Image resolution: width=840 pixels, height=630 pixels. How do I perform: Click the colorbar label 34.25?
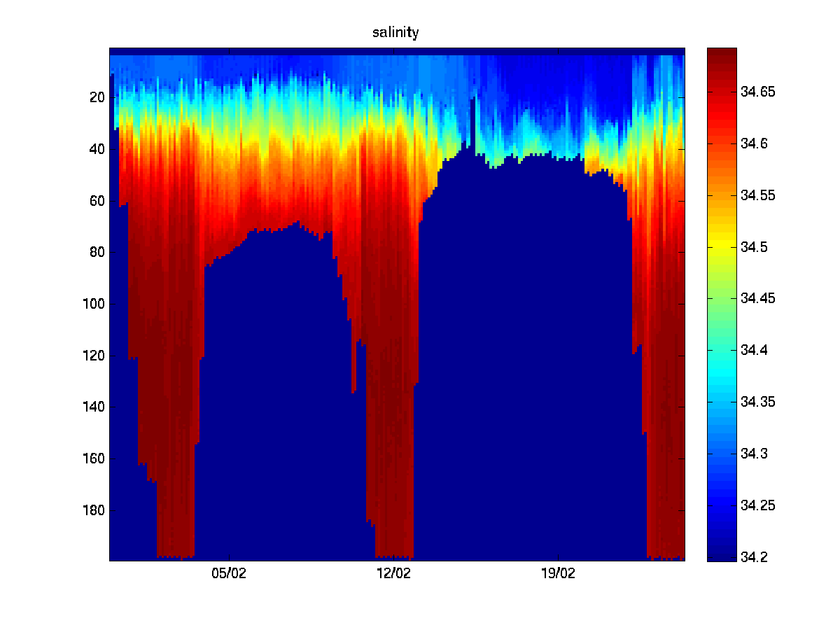[x=759, y=505]
